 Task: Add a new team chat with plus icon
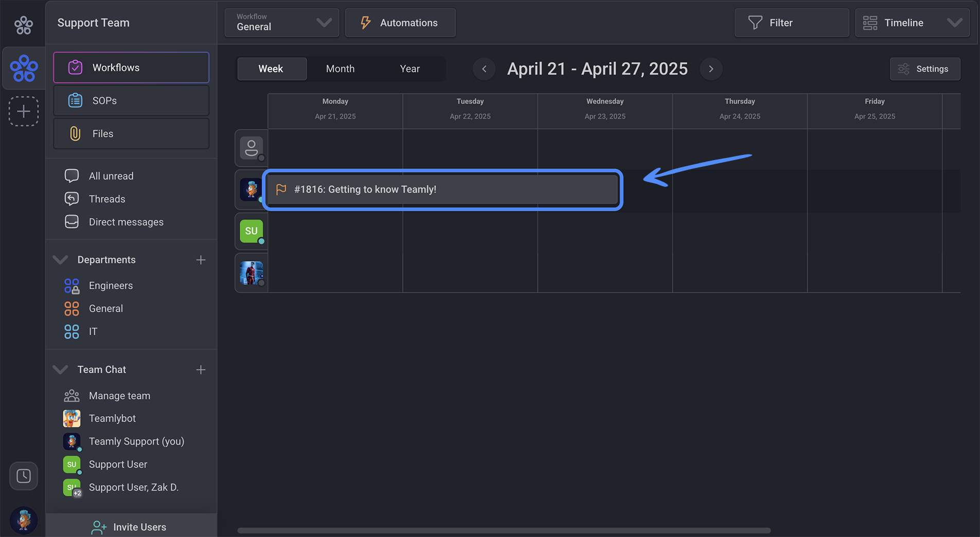point(201,370)
